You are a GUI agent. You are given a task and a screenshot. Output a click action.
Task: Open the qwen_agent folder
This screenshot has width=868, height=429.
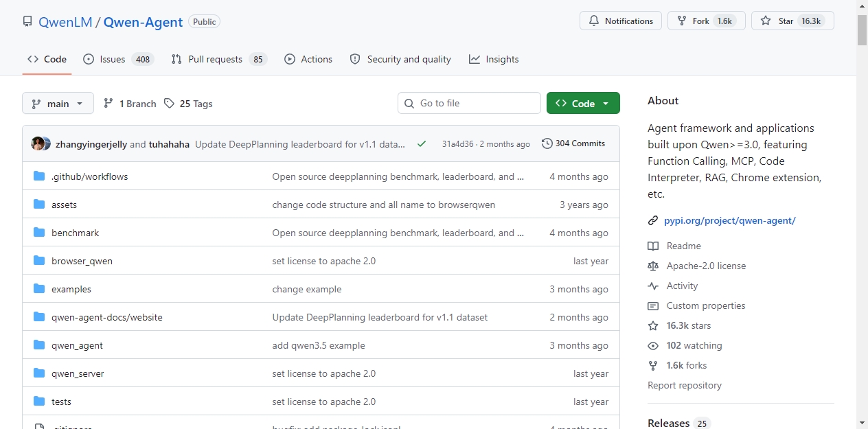tap(77, 345)
